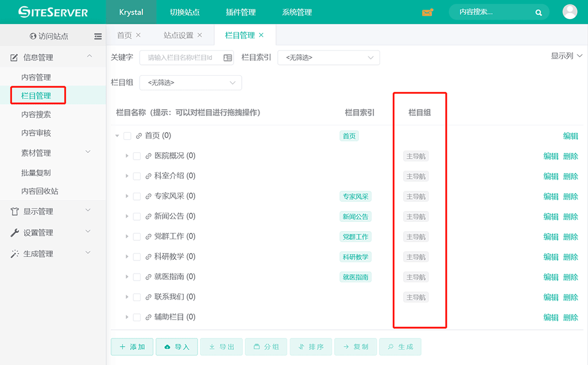588x365 pixels.
Task: Expand the 新闻公告 tree node
Action: click(127, 217)
